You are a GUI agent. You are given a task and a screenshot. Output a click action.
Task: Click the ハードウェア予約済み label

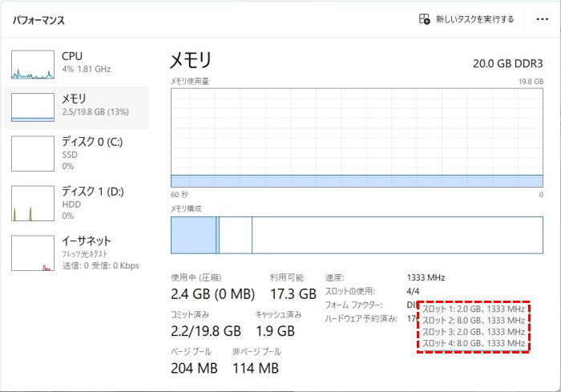click(x=361, y=318)
